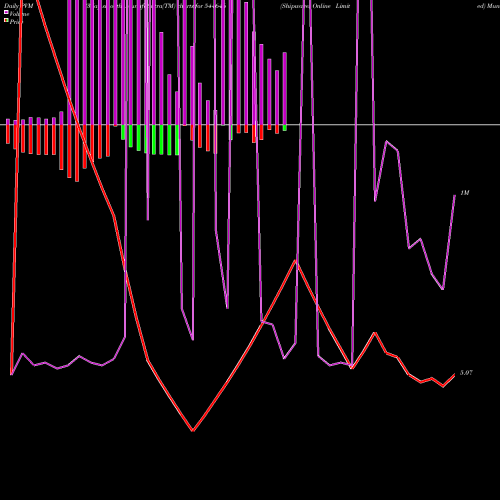Click the Shipwaves Online company name text
Screen dimensions: 500x500
pyautogui.click(x=305, y=6)
